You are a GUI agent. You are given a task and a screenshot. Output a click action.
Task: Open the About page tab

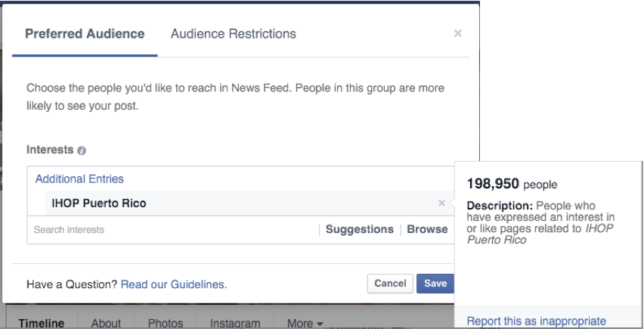coord(106,323)
